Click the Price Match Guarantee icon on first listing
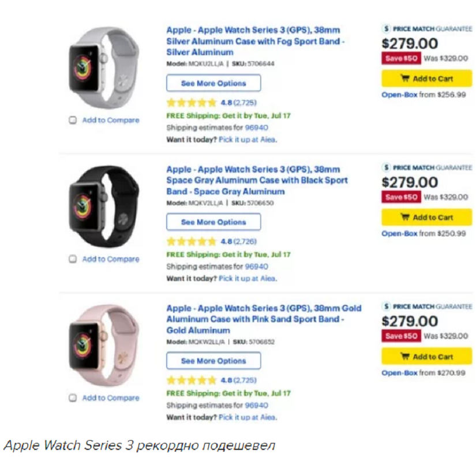The width and height of the screenshot is (476, 458). pyautogui.click(x=387, y=28)
